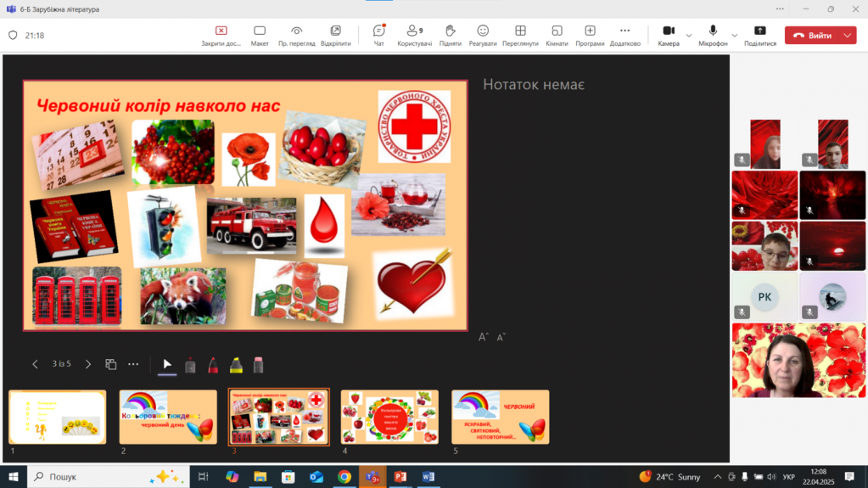Show the participants list
Screen dimensions: 868x488
[x=414, y=35]
